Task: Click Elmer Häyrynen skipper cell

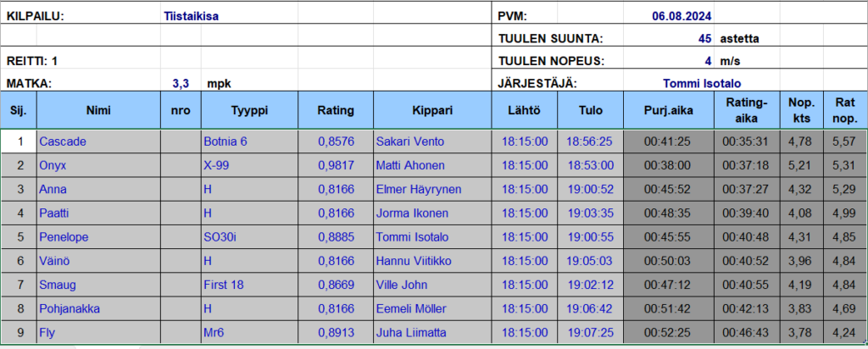Action: [432, 189]
